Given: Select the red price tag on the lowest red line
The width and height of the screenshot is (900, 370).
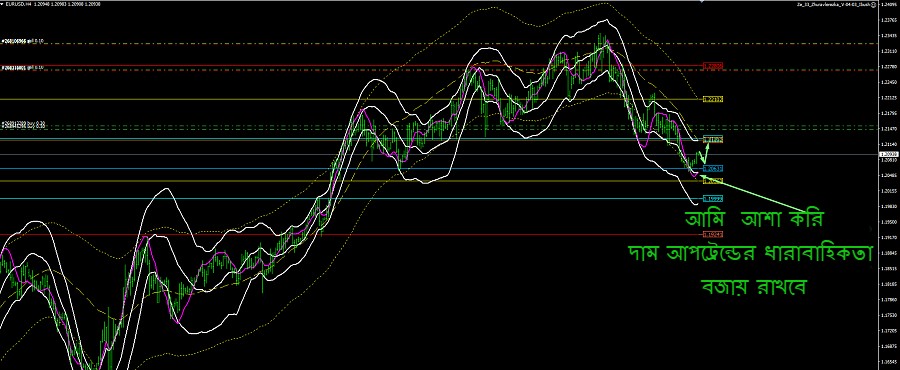Looking at the screenshot, I should [713, 234].
